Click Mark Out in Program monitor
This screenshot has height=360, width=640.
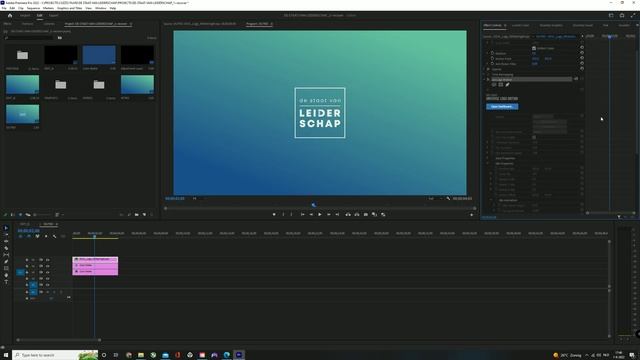click(291, 214)
